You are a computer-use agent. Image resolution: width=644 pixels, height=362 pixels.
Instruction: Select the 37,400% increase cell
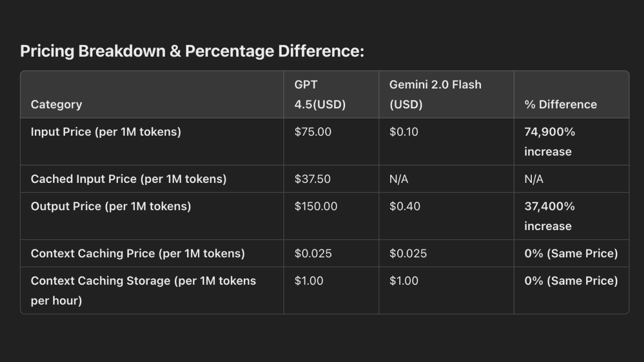(550, 216)
